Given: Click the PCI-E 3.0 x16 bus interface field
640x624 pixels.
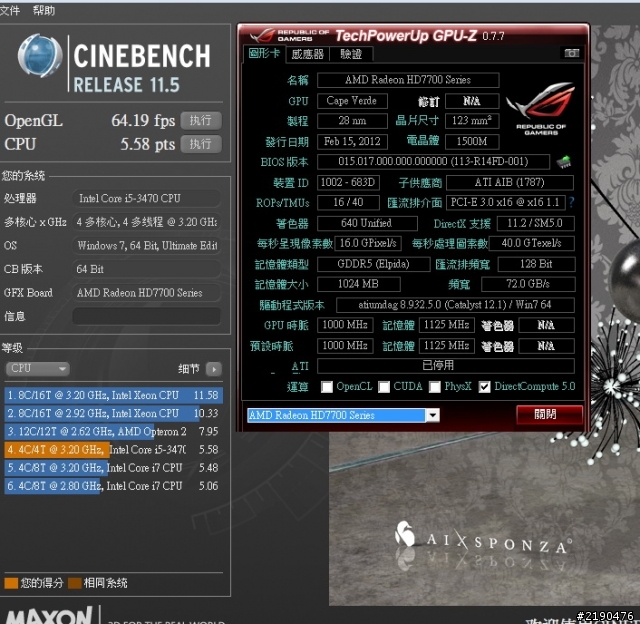Looking at the screenshot, I should 505,202.
